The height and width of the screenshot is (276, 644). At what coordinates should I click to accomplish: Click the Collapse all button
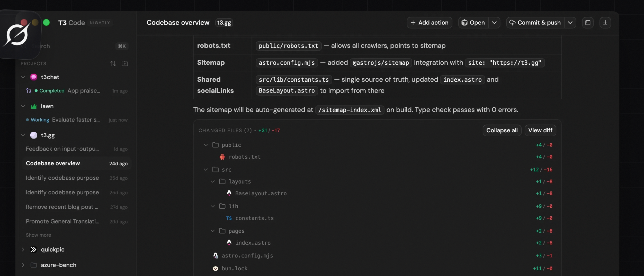click(502, 130)
